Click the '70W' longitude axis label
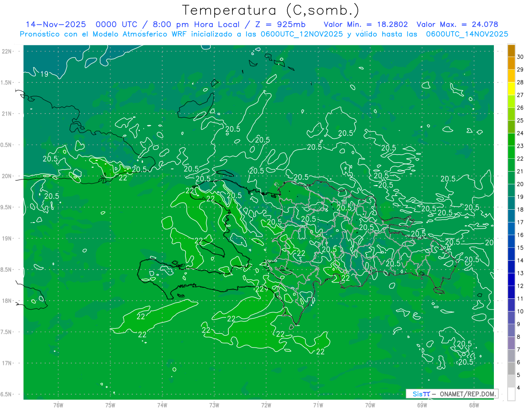Image resolution: width=532 pixels, height=411 pixels. tap(370, 405)
